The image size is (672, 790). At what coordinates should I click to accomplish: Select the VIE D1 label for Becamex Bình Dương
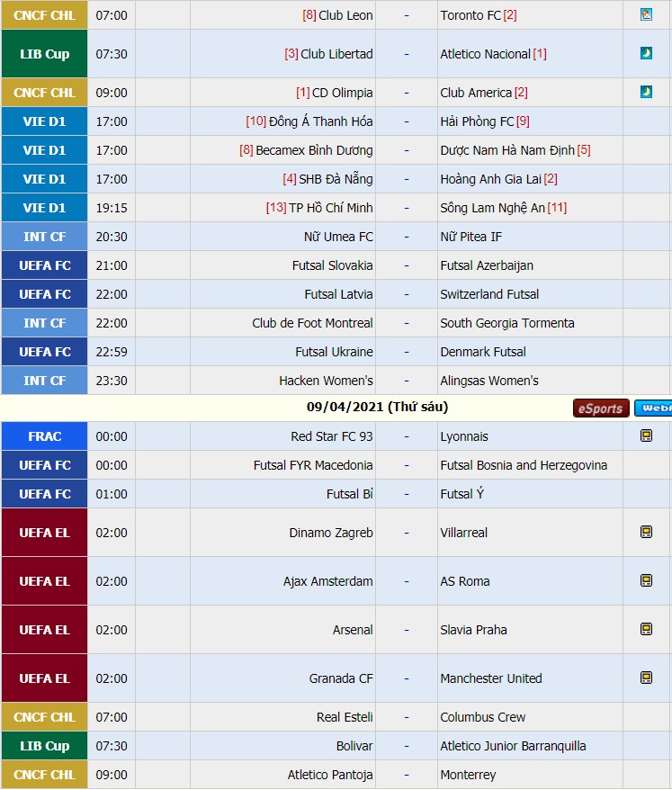[x=44, y=150]
